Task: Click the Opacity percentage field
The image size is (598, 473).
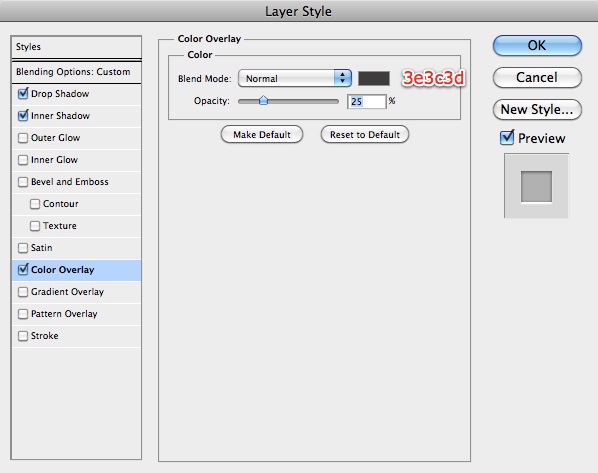Action: pyautogui.click(x=367, y=101)
